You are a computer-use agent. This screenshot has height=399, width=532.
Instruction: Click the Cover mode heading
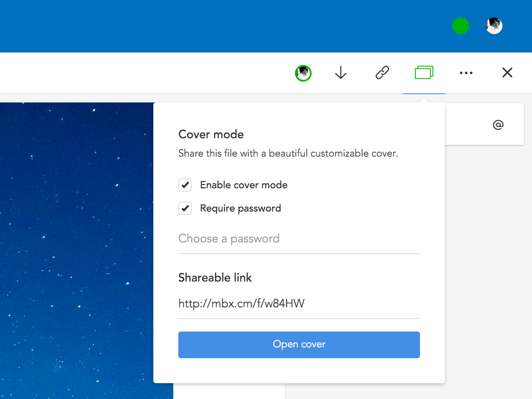pyautogui.click(x=211, y=134)
